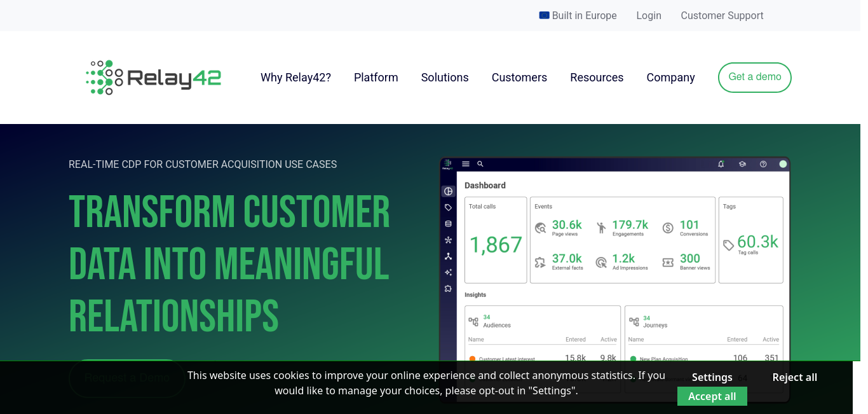Select the hub network sidebar icon

(x=448, y=240)
